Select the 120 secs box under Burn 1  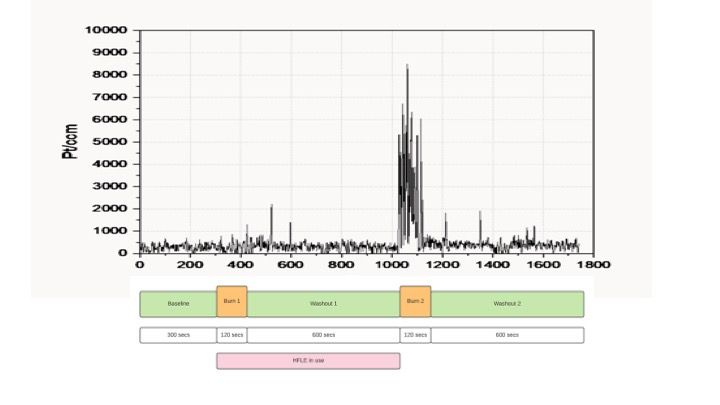[232, 335]
